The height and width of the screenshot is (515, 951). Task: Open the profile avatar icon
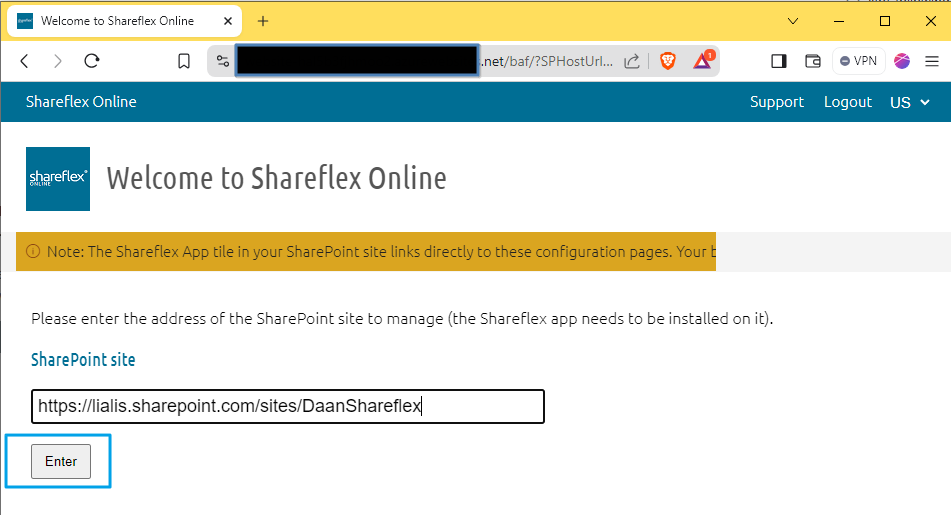(x=902, y=61)
